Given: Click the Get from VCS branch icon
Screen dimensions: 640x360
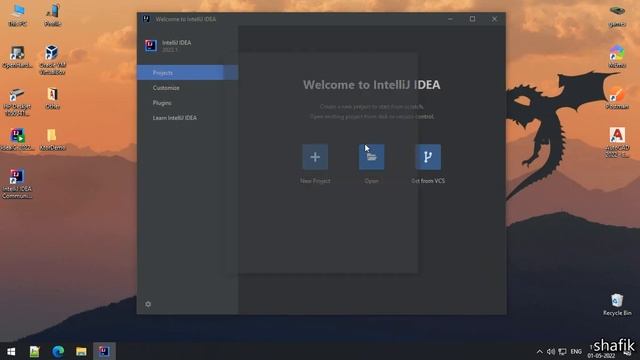Looking at the screenshot, I should [428, 157].
